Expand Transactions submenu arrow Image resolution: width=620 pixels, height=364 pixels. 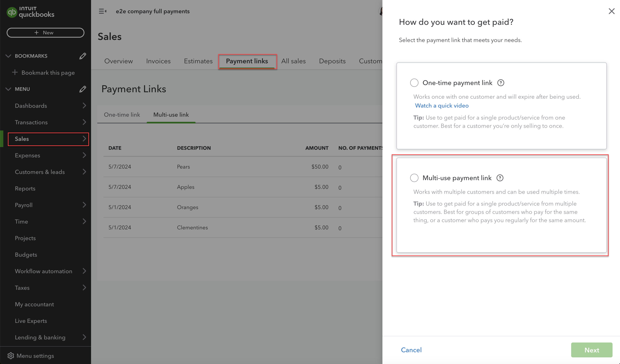click(x=84, y=122)
